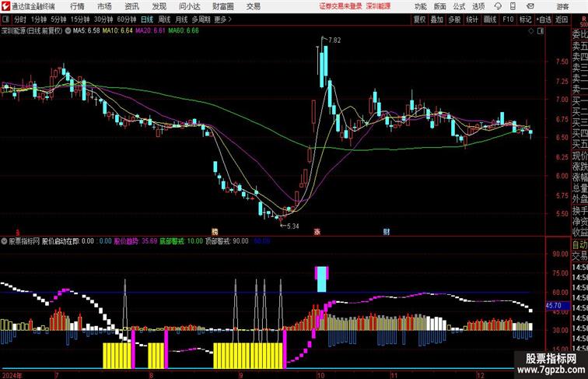Open the mail envelope icon
The image size is (588, 379).
point(530,6)
